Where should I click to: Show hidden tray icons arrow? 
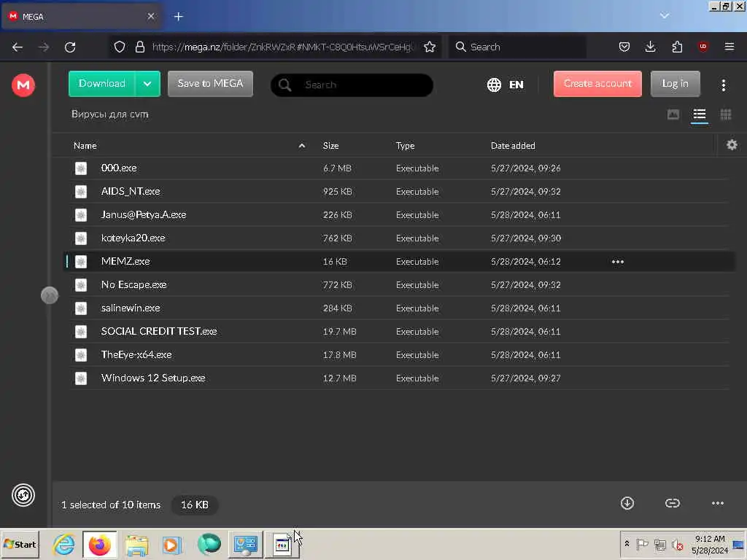tap(627, 544)
